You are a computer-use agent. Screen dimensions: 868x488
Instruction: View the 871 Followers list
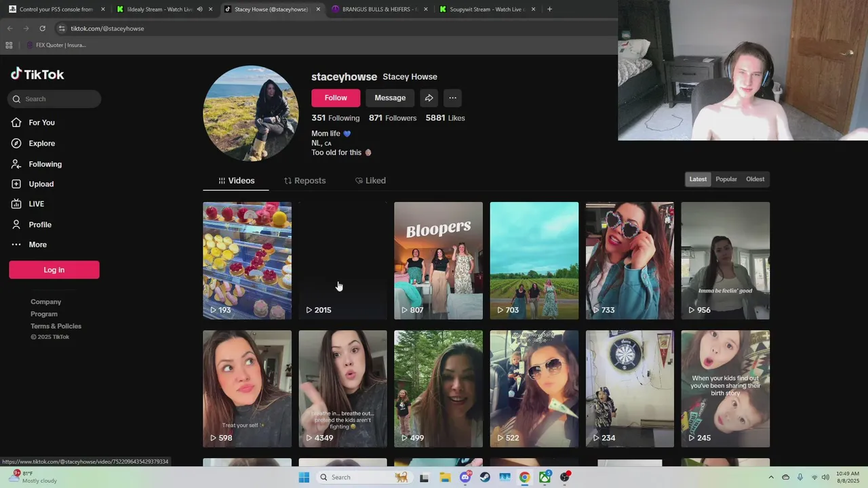tap(393, 118)
